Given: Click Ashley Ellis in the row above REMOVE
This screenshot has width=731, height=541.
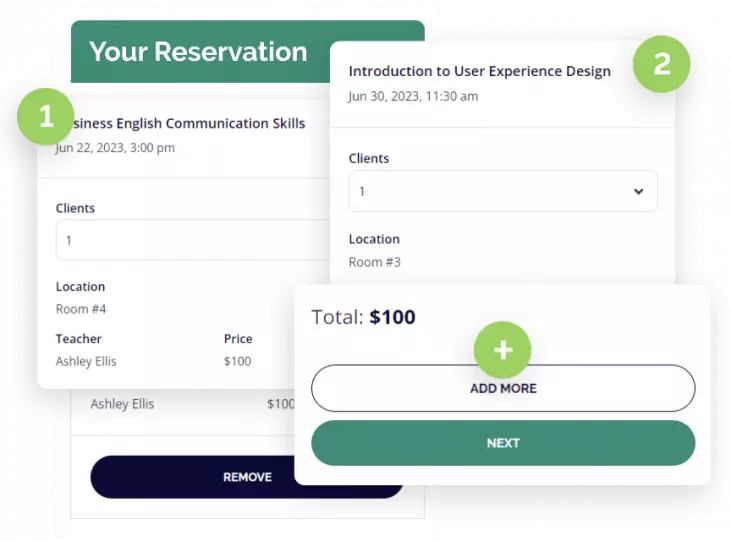Looking at the screenshot, I should click(122, 405).
